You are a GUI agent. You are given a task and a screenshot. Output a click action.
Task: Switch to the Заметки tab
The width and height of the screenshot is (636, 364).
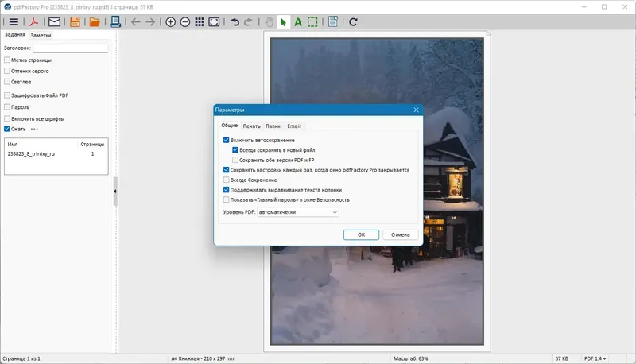[41, 35]
